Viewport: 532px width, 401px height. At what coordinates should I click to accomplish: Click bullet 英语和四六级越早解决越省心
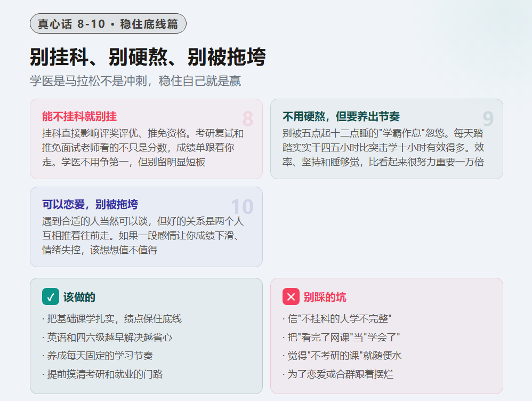point(107,338)
